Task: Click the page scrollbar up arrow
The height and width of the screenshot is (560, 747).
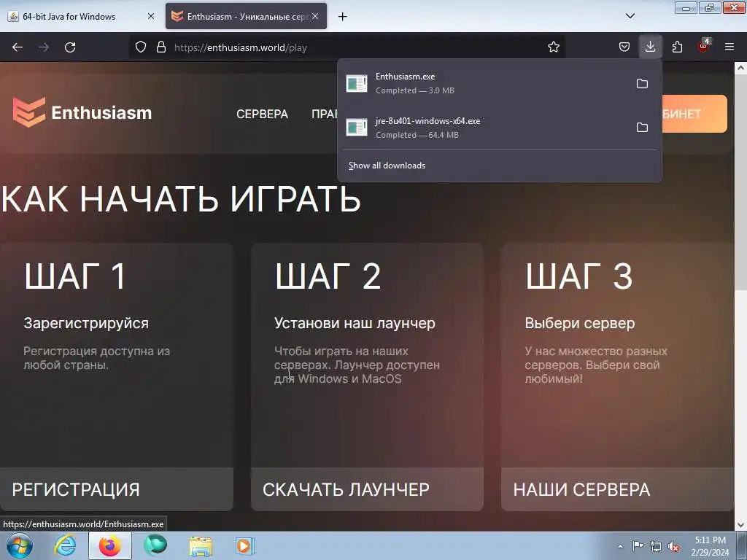Action: point(741,68)
